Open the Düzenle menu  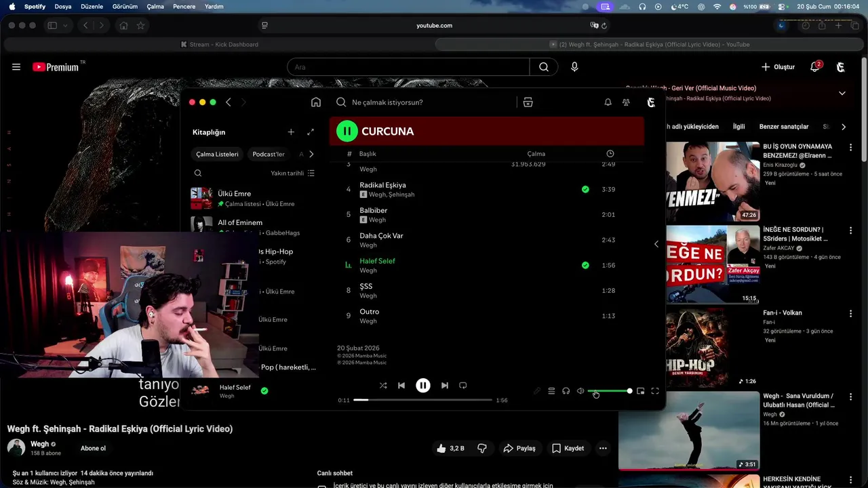92,7
